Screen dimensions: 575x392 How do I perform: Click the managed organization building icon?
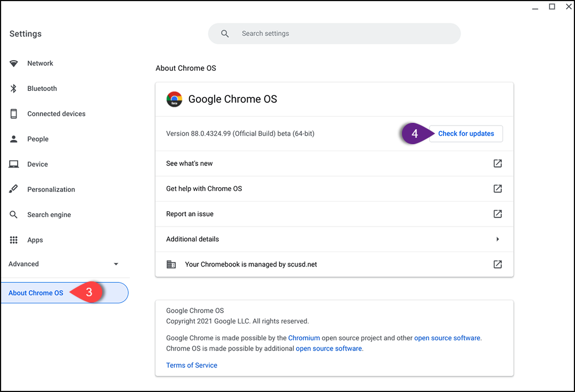coord(171,264)
